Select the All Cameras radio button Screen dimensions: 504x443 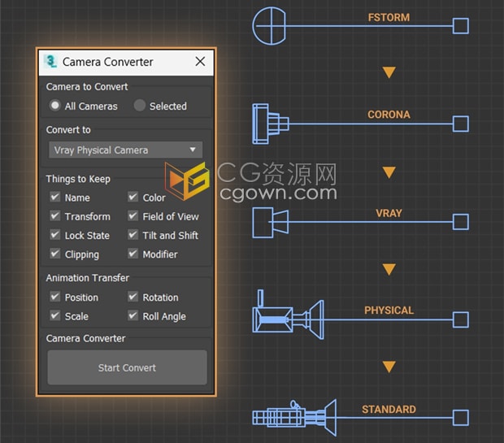[55, 106]
